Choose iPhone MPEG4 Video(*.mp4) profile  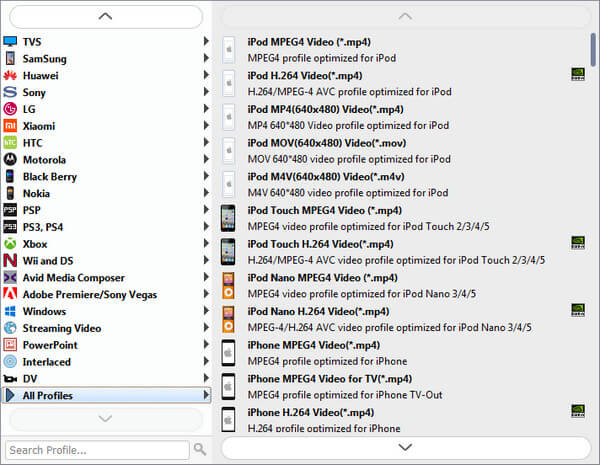tap(404, 353)
